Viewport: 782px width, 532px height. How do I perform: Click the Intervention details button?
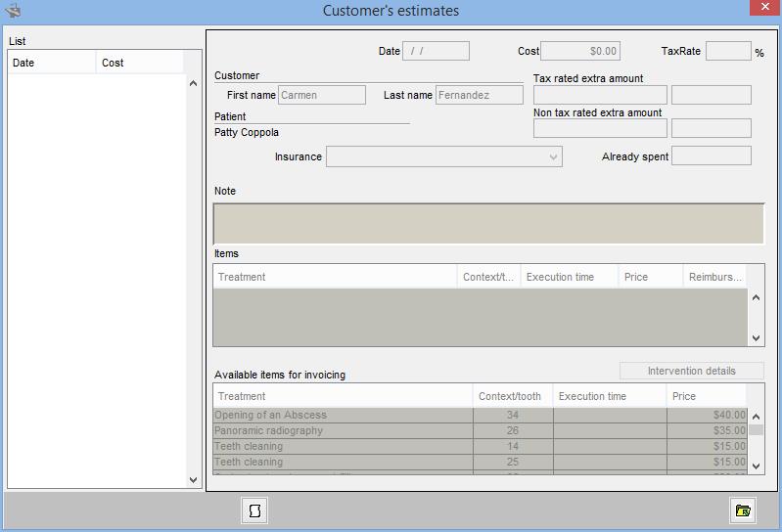pos(691,371)
